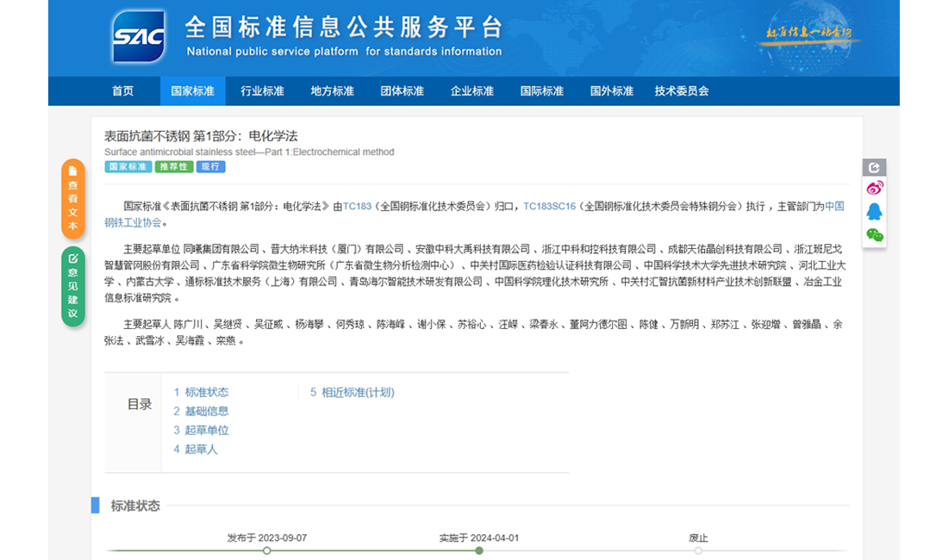
Task: Click the 主要起草人 text at the start of the drafters paragraph
Action: (147, 325)
